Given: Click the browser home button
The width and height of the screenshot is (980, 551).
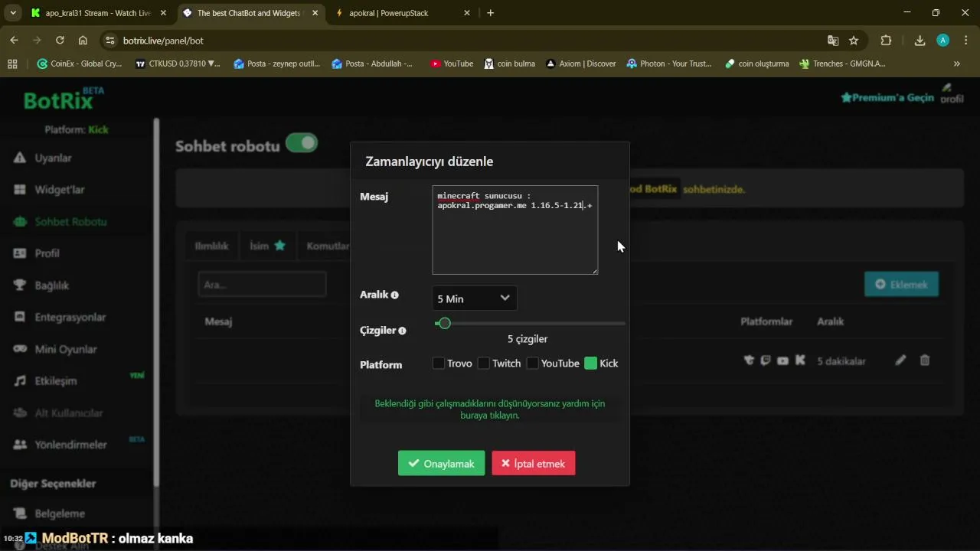Looking at the screenshot, I should coord(83,41).
